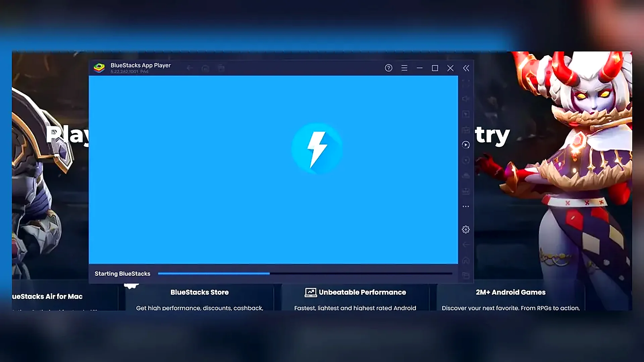The image size is (644, 362).
Task: Open 'BlueStacks Store' on the background webpage
Action: pyautogui.click(x=200, y=292)
